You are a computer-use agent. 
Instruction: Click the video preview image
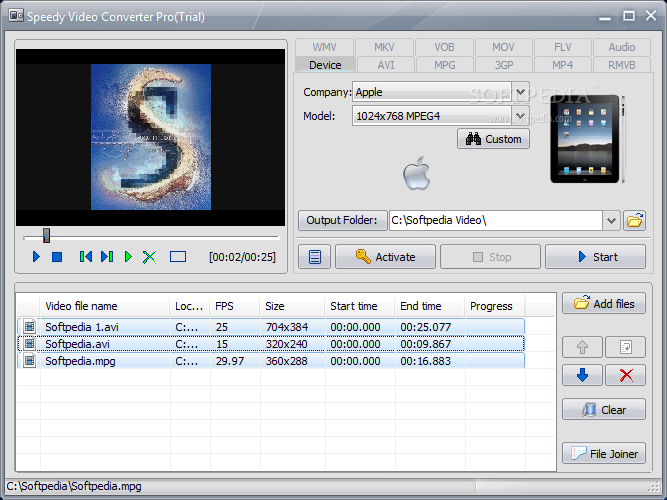[x=151, y=137]
